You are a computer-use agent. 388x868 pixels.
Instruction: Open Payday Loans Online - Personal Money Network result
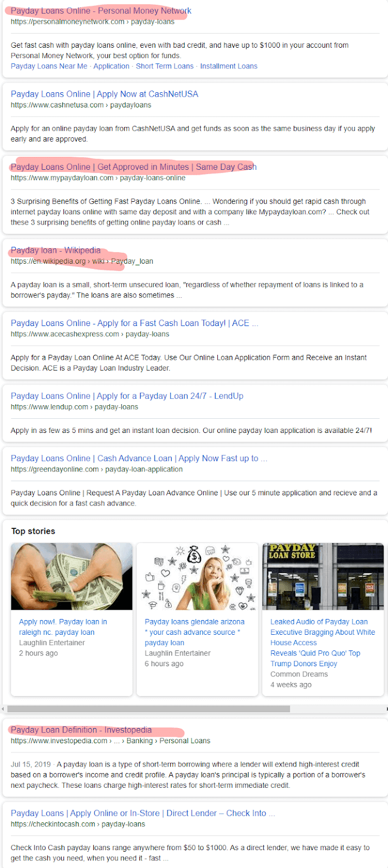pyautogui.click(x=101, y=11)
